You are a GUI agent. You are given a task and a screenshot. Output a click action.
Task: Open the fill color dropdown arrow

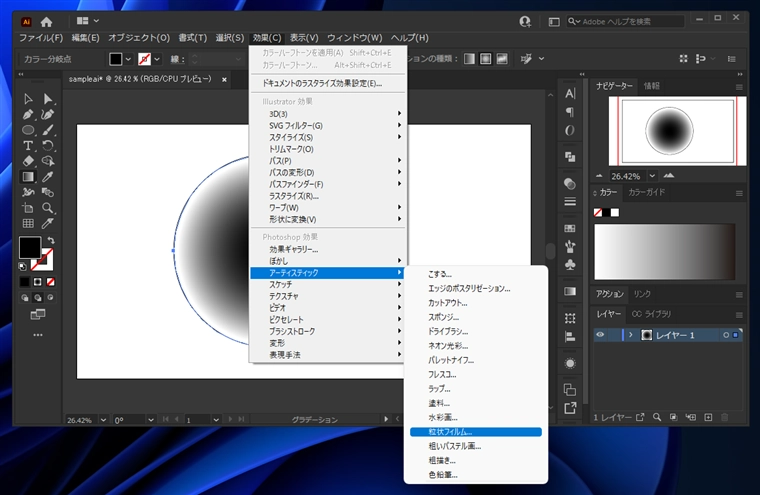coord(128,59)
